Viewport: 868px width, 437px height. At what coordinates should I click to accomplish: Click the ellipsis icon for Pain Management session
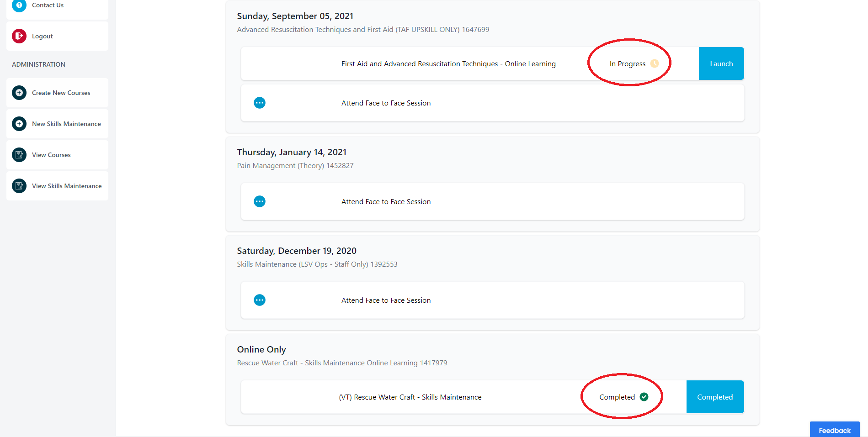pyautogui.click(x=260, y=201)
